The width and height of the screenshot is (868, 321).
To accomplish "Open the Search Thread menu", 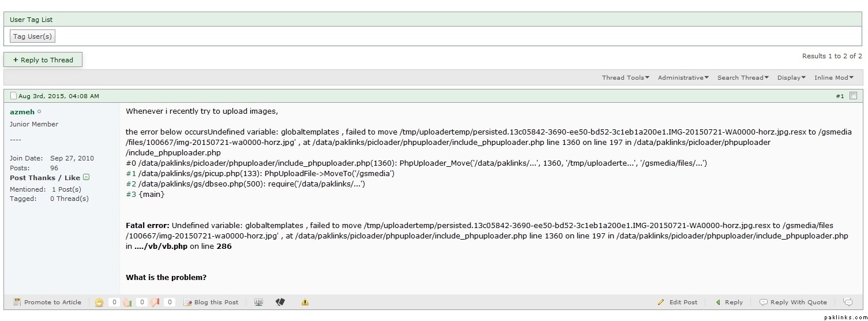I will point(743,77).
